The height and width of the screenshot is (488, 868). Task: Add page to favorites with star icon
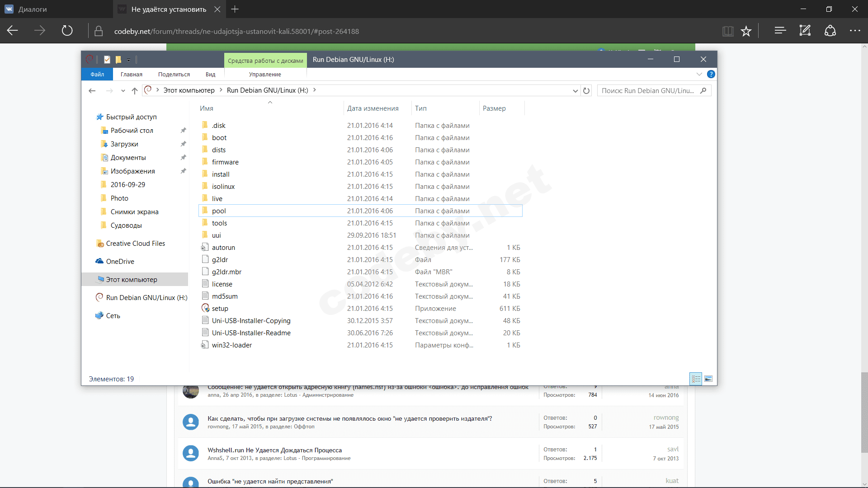[746, 31]
